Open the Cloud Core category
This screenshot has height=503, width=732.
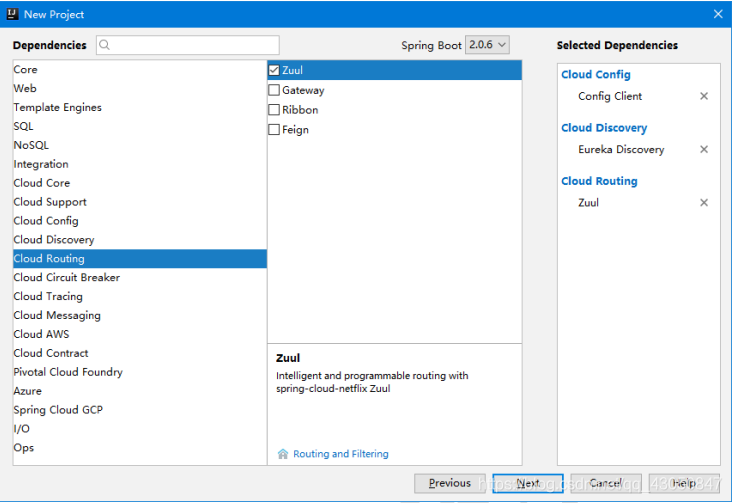[x=140, y=183]
